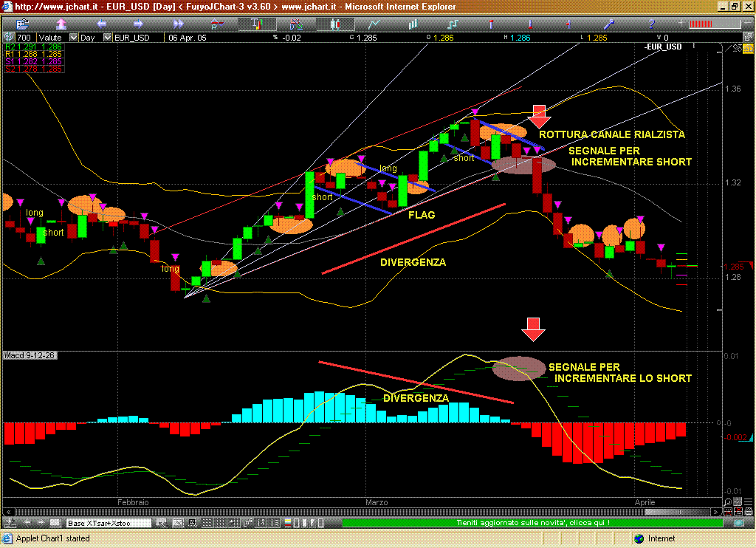Open the Day timeframe dropdown
The height and width of the screenshot is (548, 756).
tap(109, 37)
